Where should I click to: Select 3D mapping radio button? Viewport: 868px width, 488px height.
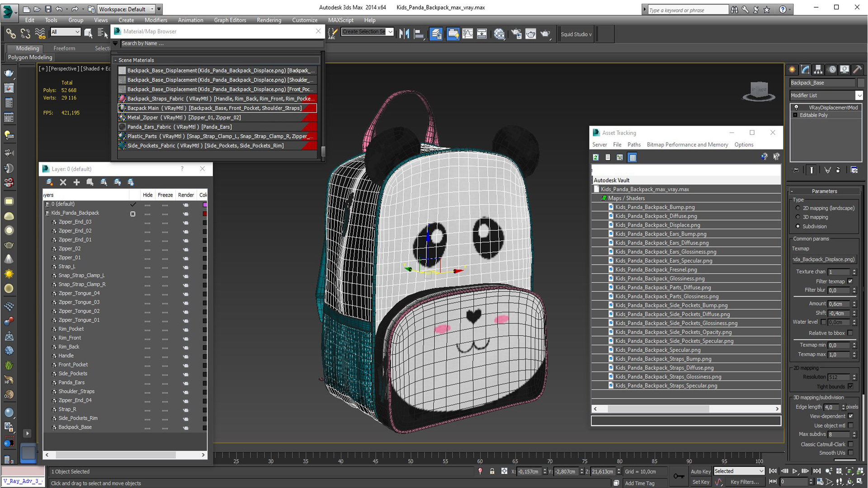[x=798, y=217]
